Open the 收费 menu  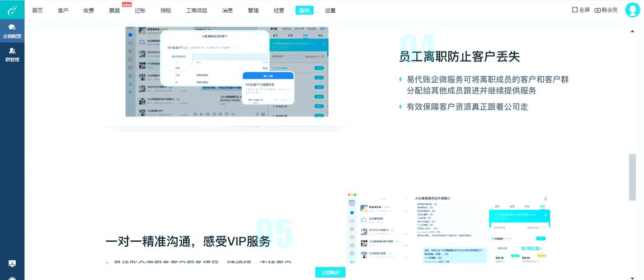coord(89,11)
